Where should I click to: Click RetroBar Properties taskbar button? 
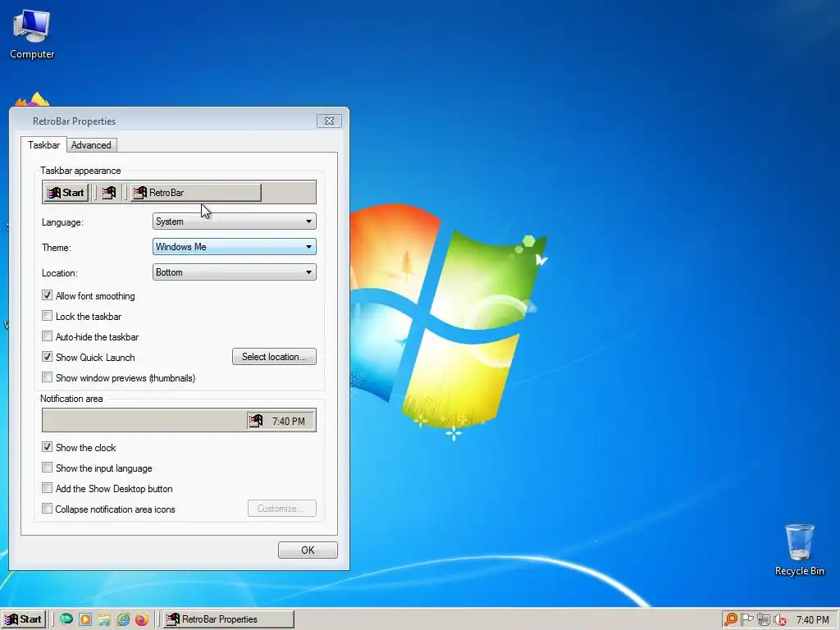point(228,619)
